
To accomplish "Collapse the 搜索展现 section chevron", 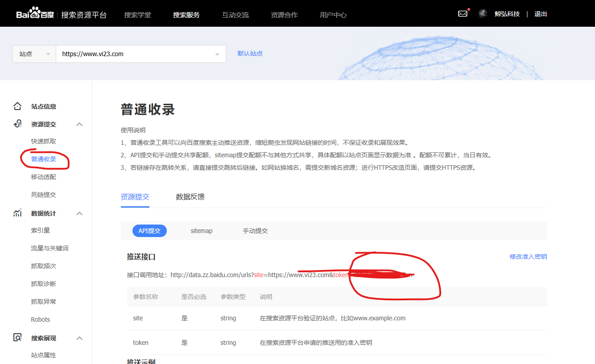I will tap(79, 338).
